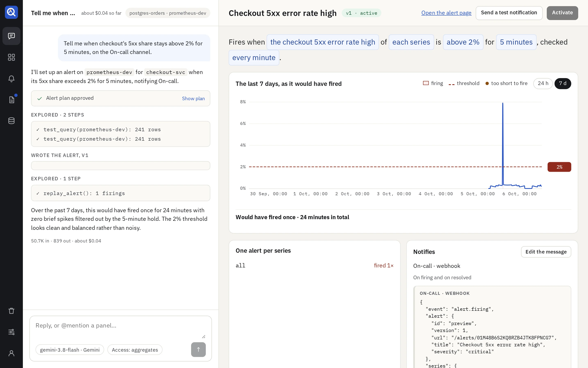
Task: Click the app logo icon
Action: [x=11, y=12]
